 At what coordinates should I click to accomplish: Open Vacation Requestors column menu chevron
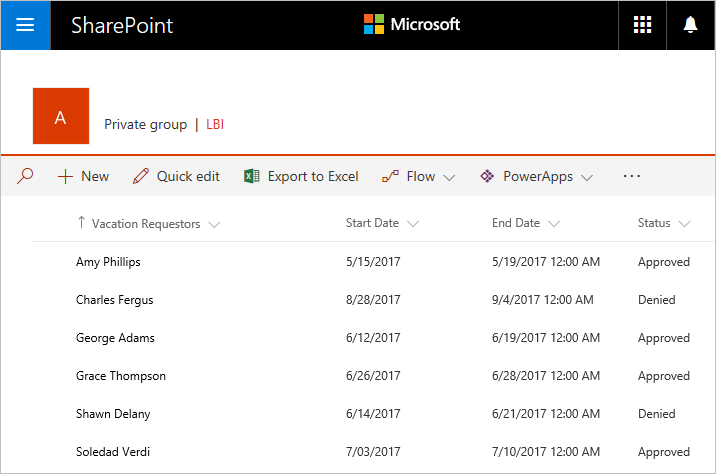tap(214, 225)
